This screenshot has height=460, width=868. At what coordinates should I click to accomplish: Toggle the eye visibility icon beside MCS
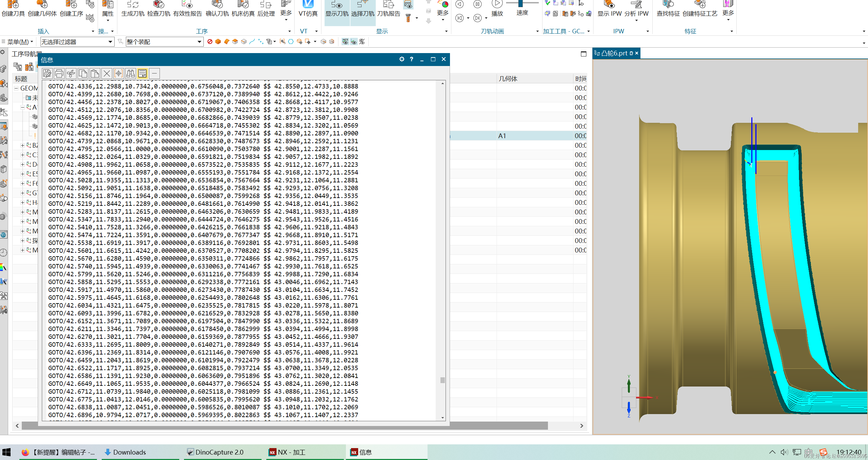coord(354,42)
